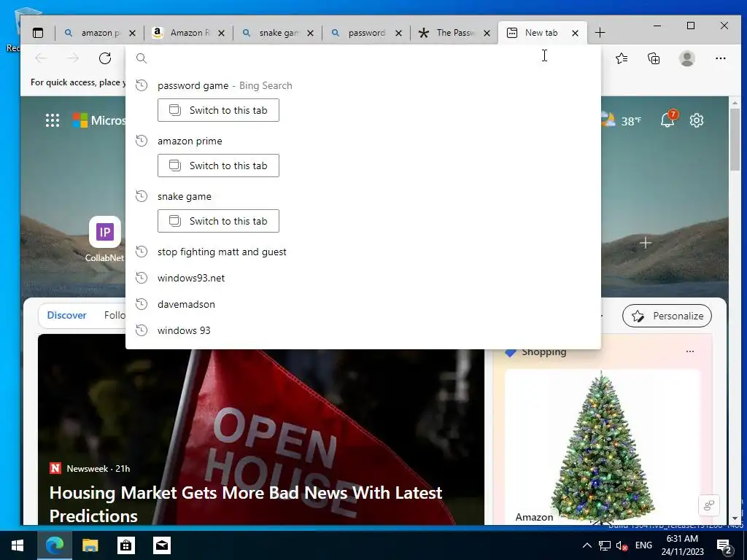Open the Collections icon

654,58
